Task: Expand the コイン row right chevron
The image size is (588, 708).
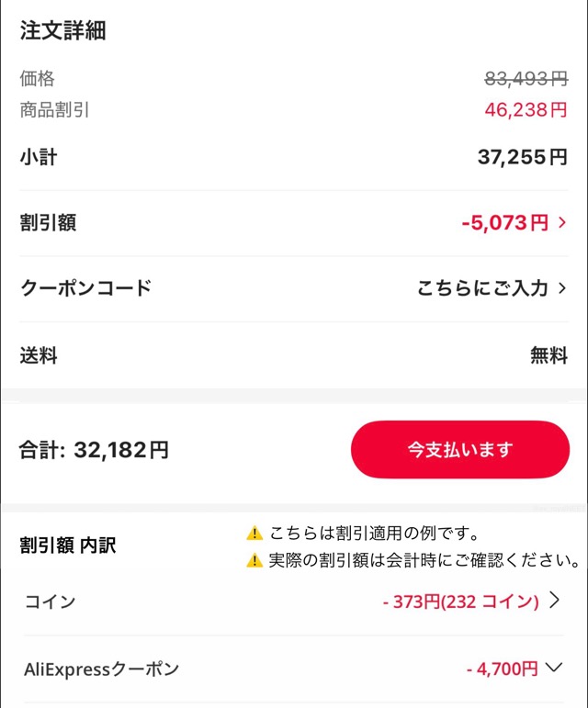Action: point(554,601)
